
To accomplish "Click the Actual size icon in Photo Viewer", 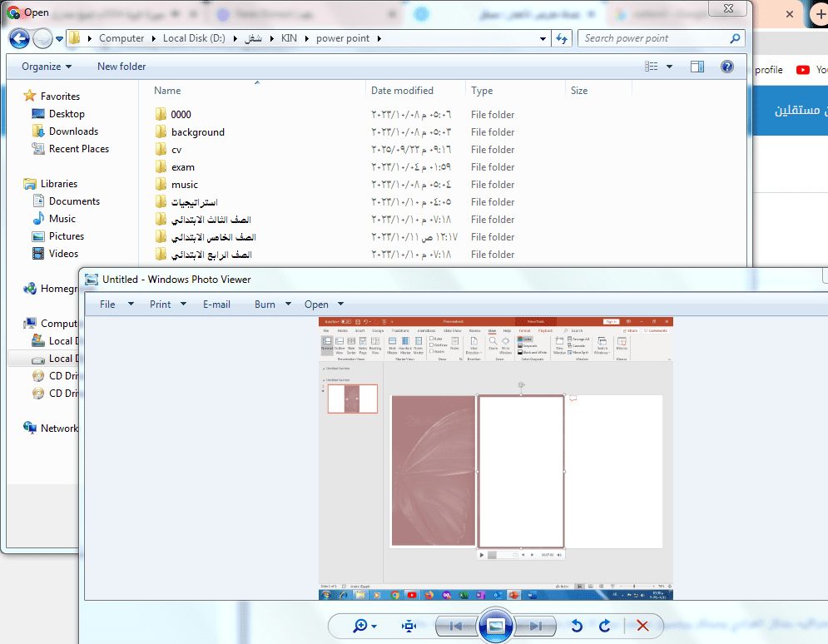I will click(x=409, y=626).
